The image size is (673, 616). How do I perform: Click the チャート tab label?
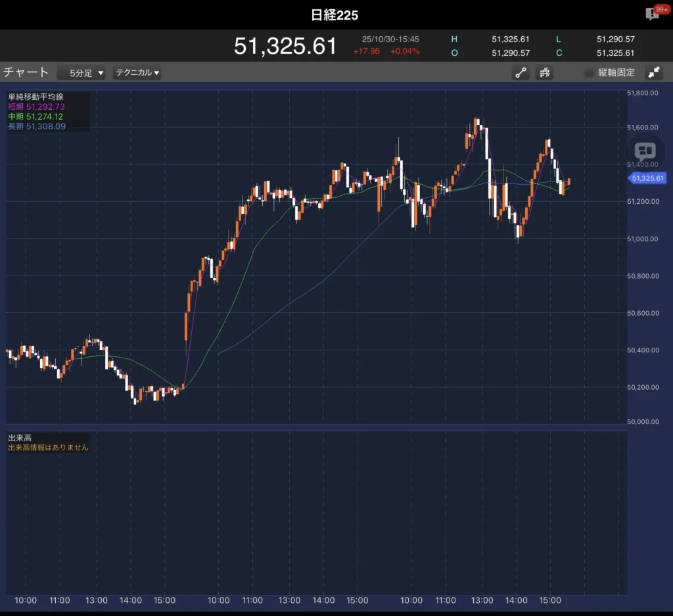[x=26, y=72]
